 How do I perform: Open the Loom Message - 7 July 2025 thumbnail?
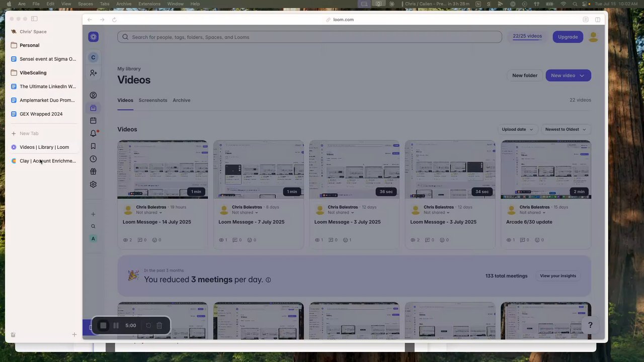pyautogui.click(x=259, y=169)
